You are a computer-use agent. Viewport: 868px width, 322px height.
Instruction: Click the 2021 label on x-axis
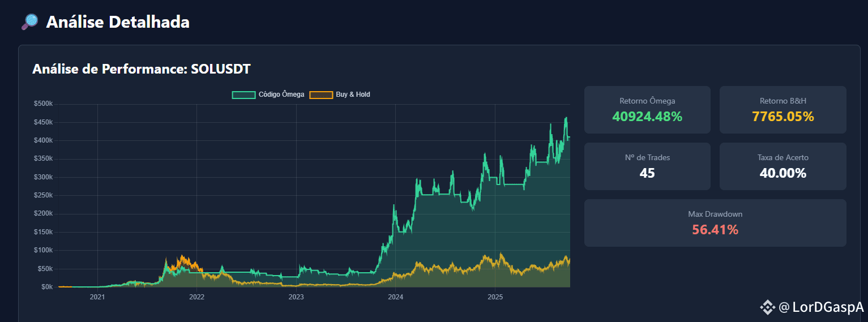point(97,297)
